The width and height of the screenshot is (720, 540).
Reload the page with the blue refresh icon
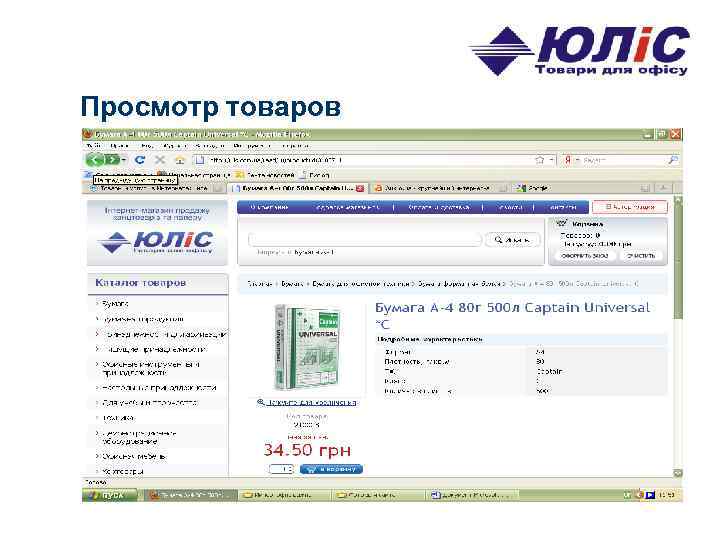click(x=140, y=160)
